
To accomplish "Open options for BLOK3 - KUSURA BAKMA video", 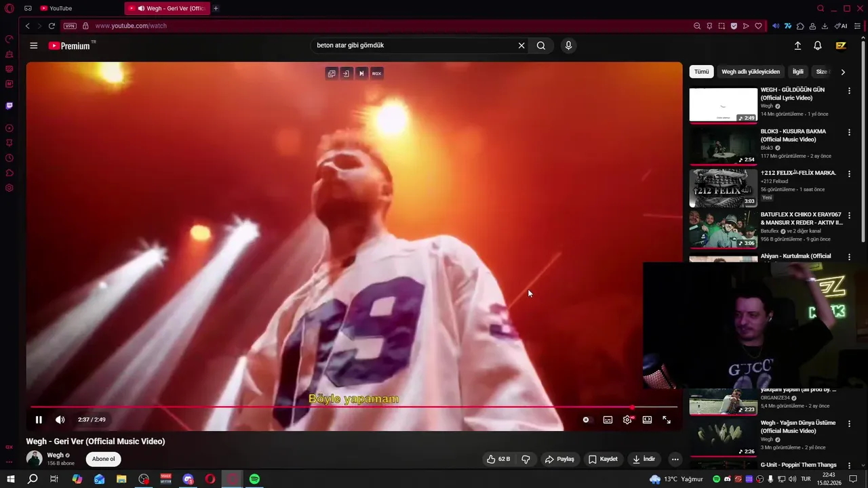I will tap(849, 132).
